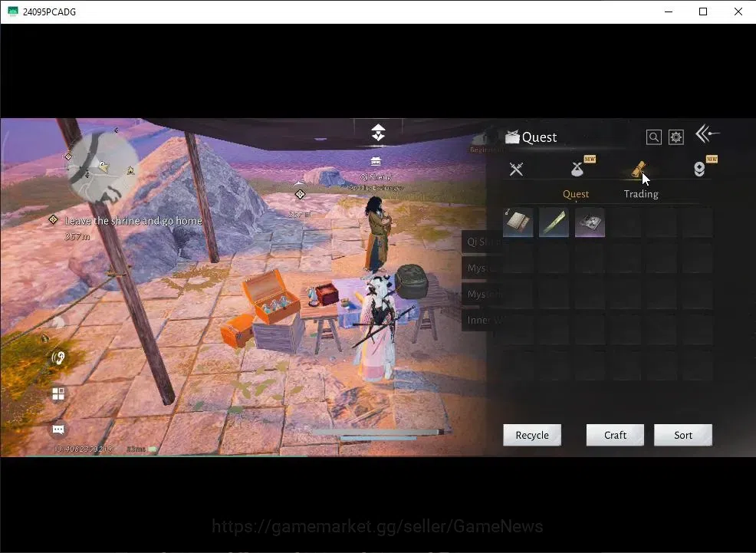Click the Sort button
Screen dimensions: 756x553
click(x=683, y=435)
